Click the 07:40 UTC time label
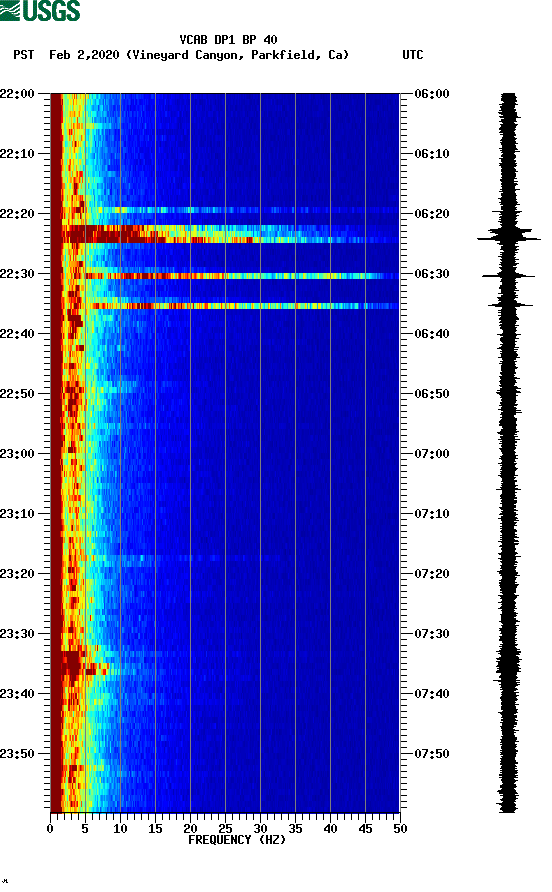 [x=432, y=693]
